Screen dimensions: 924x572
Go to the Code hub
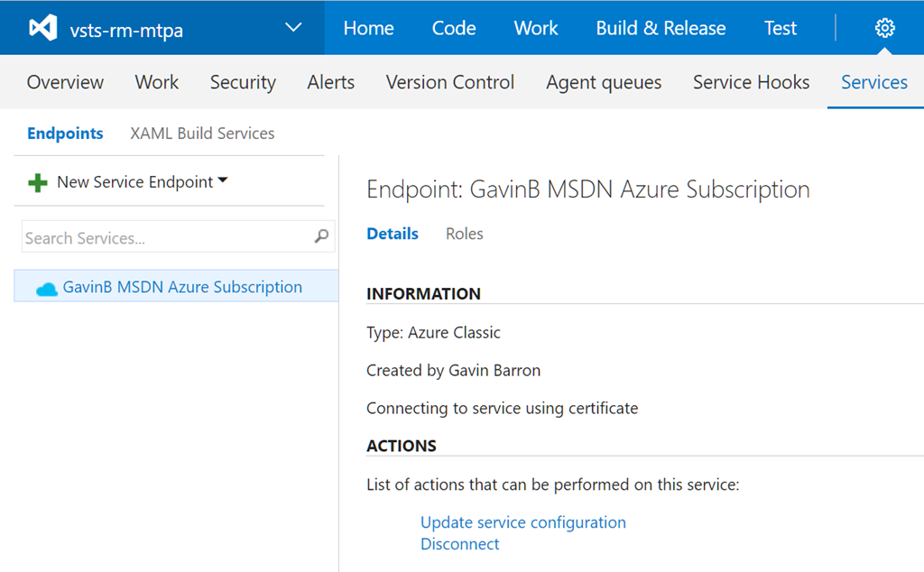453,28
